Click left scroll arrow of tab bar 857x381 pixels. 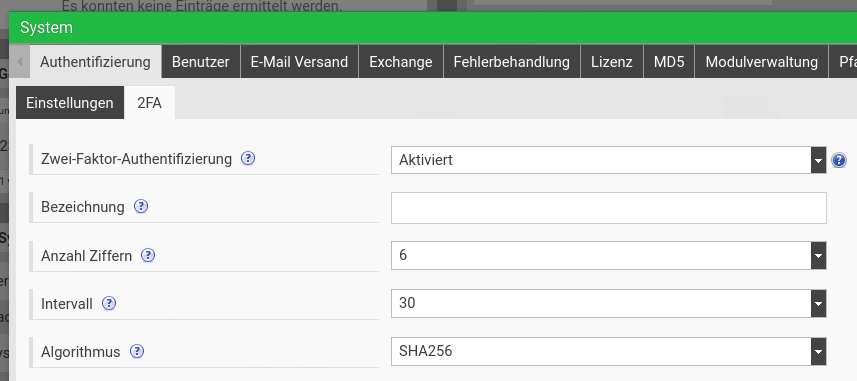[x=20, y=62]
